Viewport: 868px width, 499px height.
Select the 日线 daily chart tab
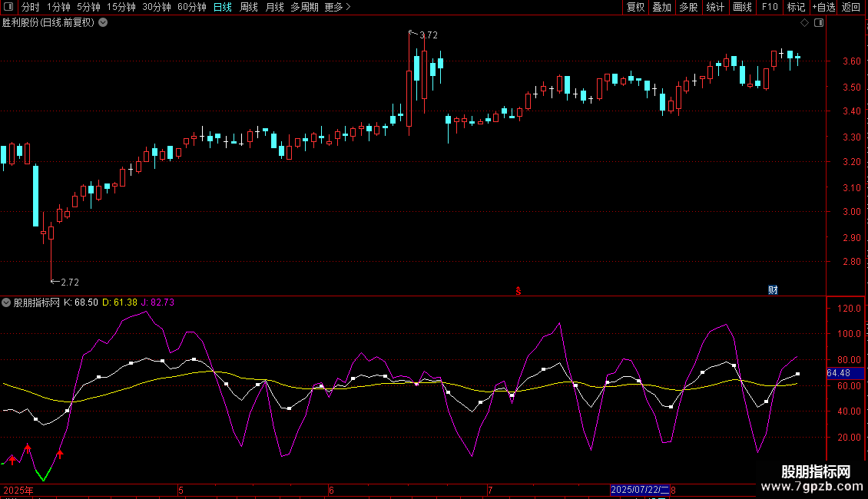[223, 7]
